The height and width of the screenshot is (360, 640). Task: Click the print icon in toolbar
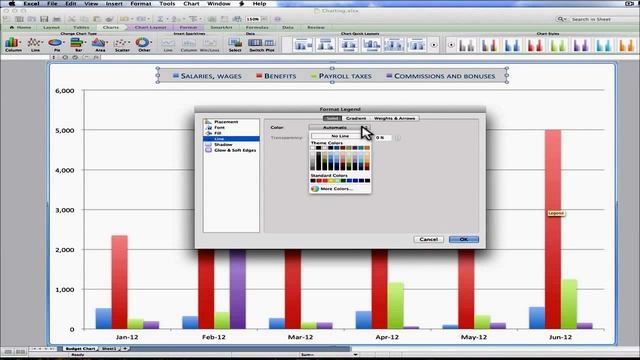pos(57,19)
